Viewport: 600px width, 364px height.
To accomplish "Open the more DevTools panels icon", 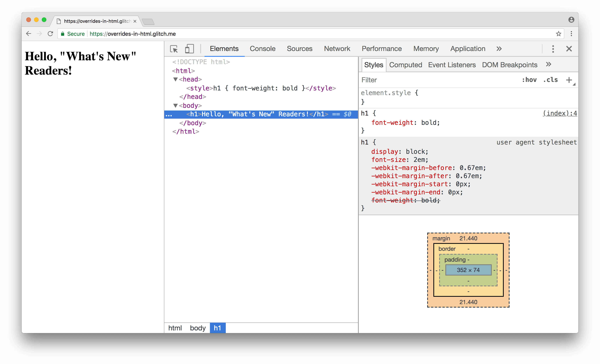I will pyautogui.click(x=499, y=48).
